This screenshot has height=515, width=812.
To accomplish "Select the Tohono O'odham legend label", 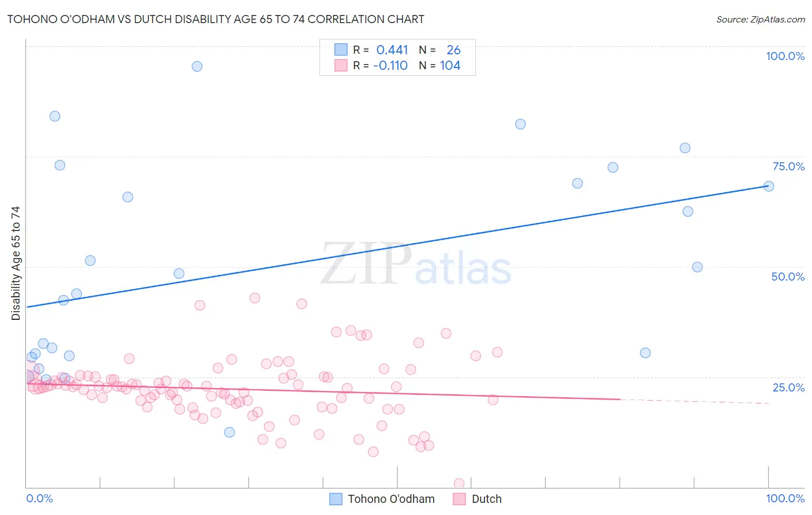I will [x=391, y=499].
